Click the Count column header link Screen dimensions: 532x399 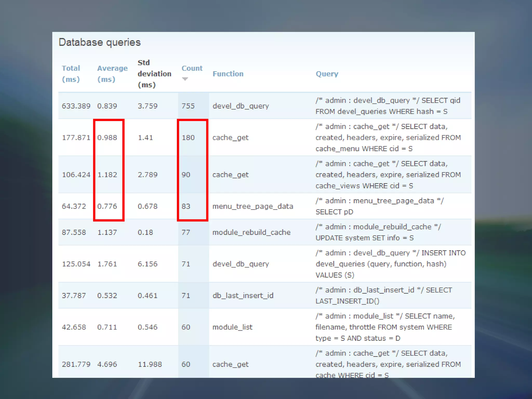pyautogui.click(x=192, y=68)
